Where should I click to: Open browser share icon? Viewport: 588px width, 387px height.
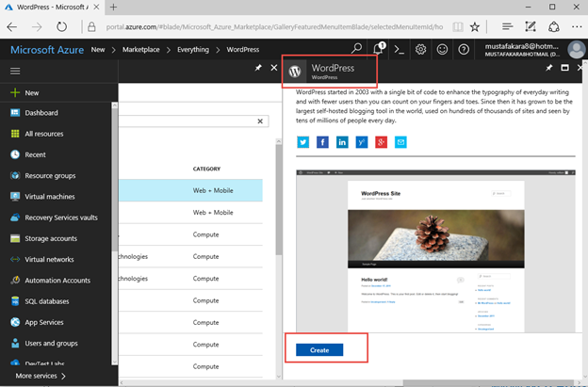[x=554, y=26]
